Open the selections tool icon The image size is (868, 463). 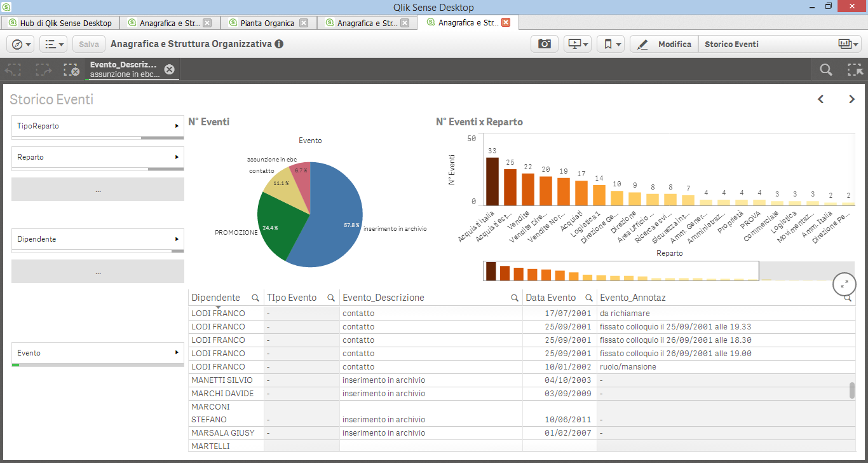(x=855, y=70)
